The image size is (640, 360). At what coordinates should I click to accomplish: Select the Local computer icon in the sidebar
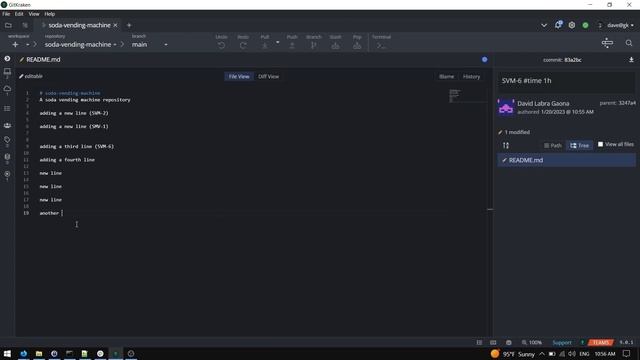[x=7, y=72]
